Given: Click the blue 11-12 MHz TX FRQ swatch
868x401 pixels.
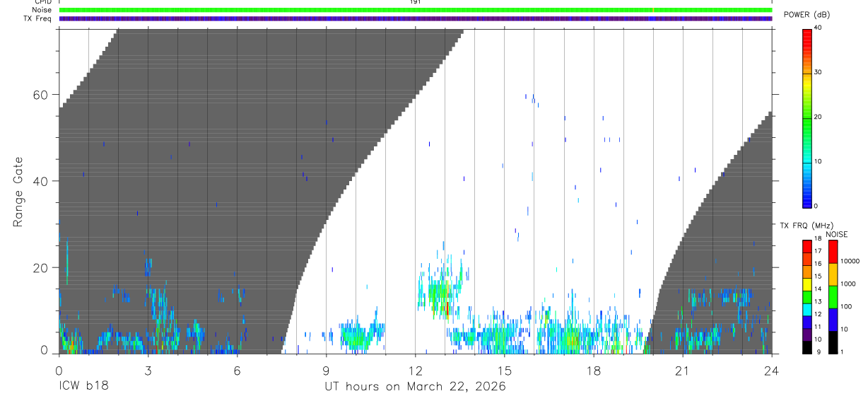Looking at the screenshot, I should coord(807,322).
